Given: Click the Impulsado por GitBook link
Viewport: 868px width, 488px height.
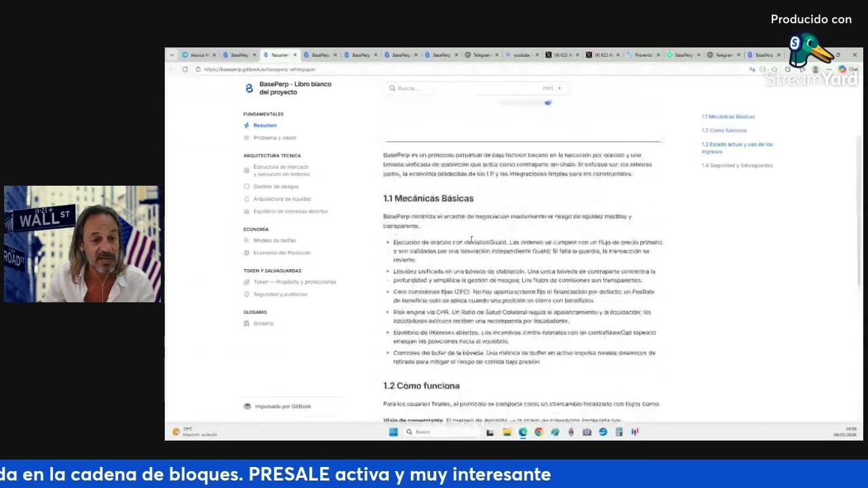Looking at the screenshot, I should point(277,407).
